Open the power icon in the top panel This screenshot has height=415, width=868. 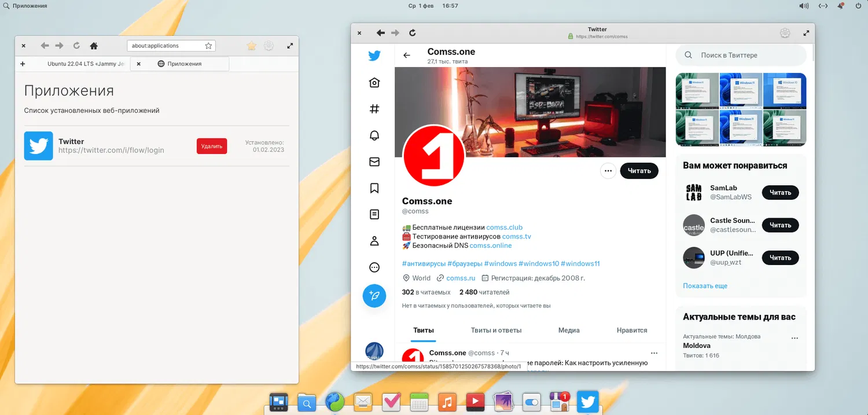pyautogui.click(x=858, y=6)
